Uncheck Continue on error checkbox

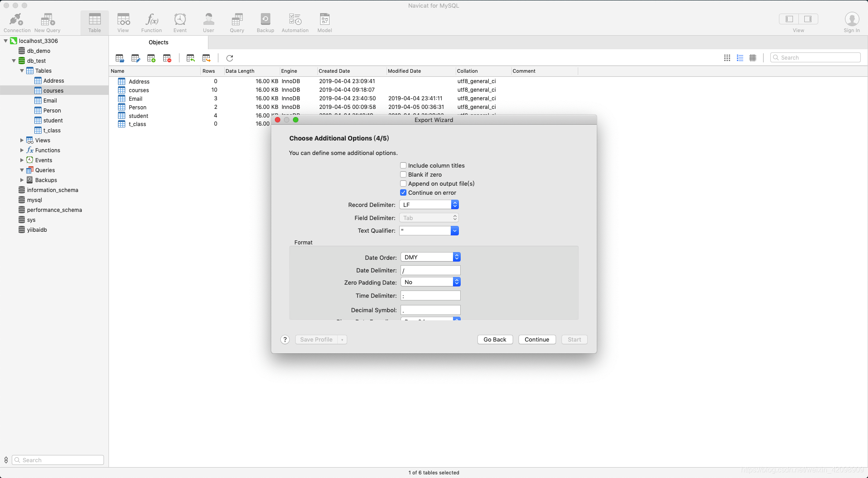[403, 192]
